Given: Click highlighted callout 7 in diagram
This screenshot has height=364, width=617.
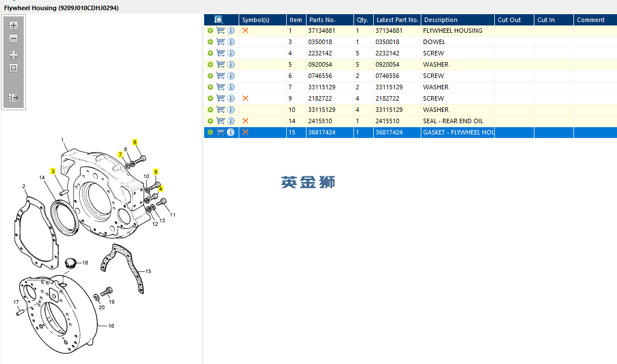Looking at the screenshot, I should click(120, 155).
